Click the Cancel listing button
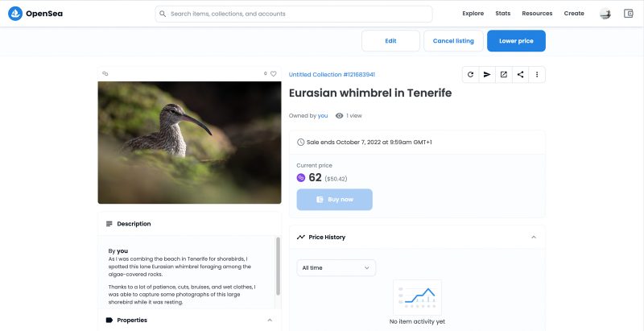The width and height of the screenshot is (644, 331). 453,41
